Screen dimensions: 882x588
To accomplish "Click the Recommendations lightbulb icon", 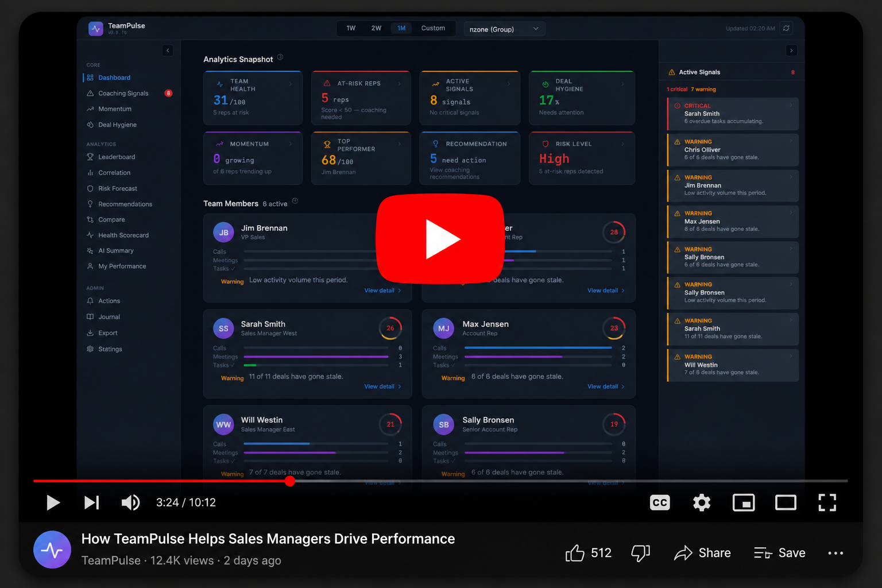I will pyautogui.click(x=90, y=204).
